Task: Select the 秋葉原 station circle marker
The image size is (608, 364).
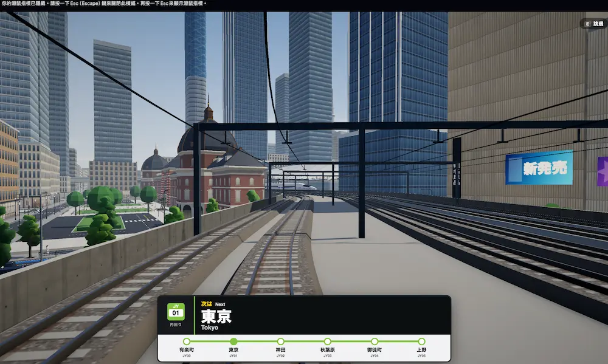Action: coord(327,342)
